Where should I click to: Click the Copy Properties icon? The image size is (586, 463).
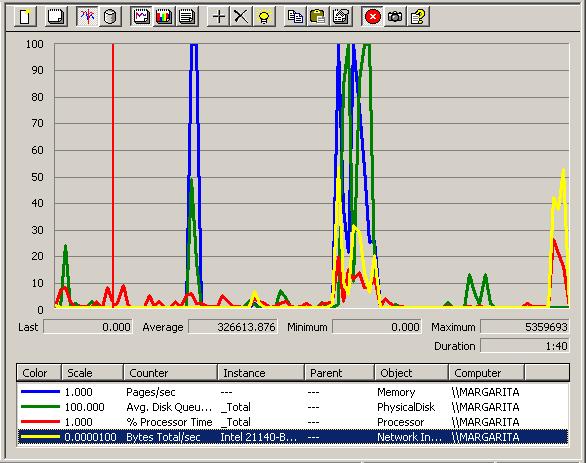pyautogui.click(x=295, y=17)
